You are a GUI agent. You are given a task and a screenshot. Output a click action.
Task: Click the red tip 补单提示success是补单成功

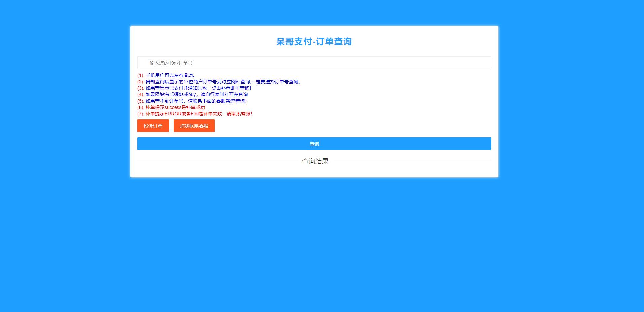[x=175, y=108]
